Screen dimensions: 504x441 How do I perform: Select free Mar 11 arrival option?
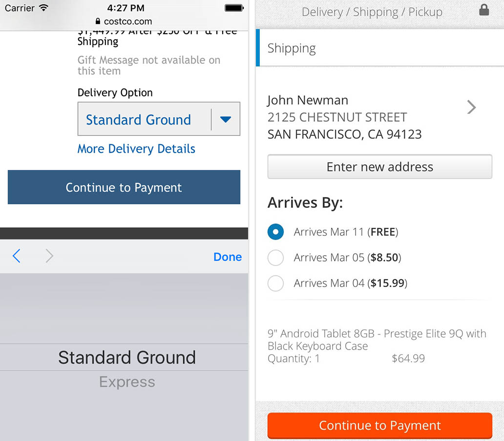point(276,232)
